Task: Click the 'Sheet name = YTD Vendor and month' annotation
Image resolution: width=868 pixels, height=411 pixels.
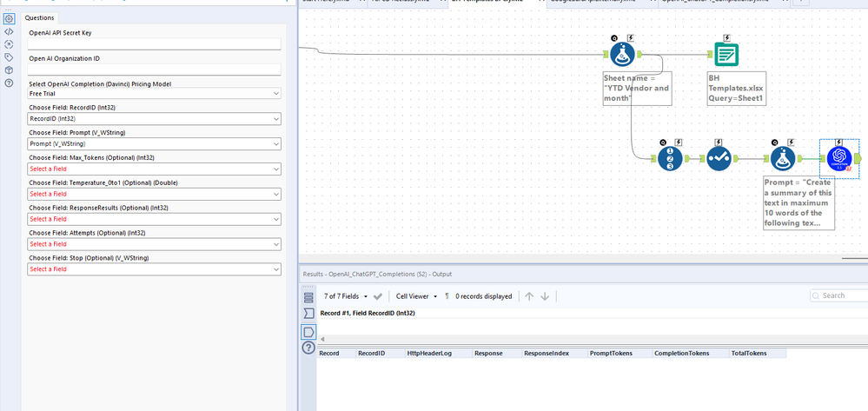Action: point(637,88)
